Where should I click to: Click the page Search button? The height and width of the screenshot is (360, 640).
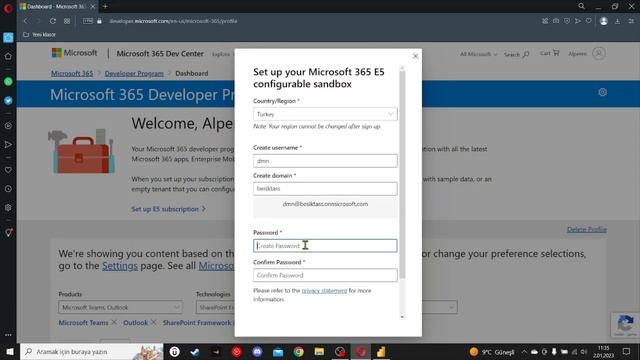[516, 54]
